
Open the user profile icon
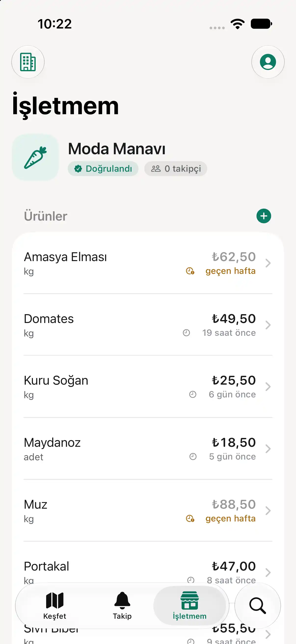(268, 62)
